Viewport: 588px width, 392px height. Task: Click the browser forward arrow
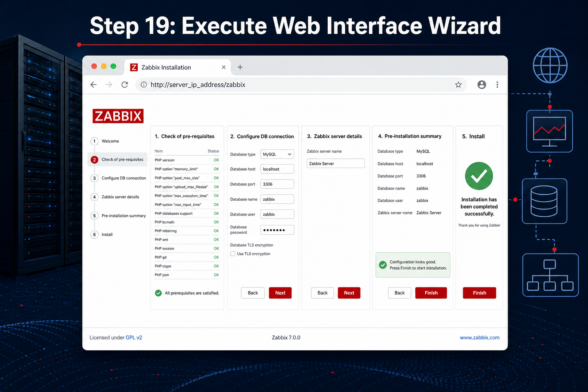coord(109,85)
